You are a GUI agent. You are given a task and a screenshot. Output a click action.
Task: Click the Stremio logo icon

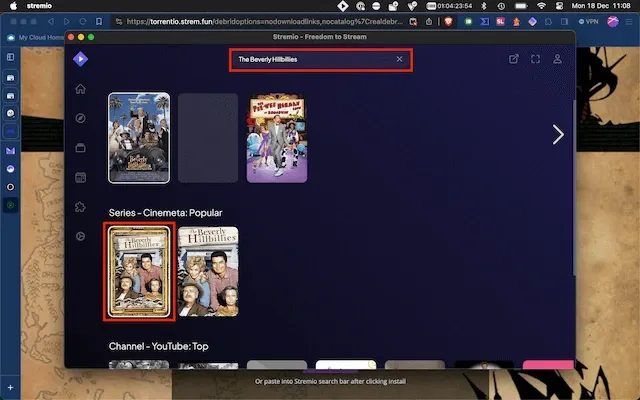pyautogui.click(x=80, y=59)
